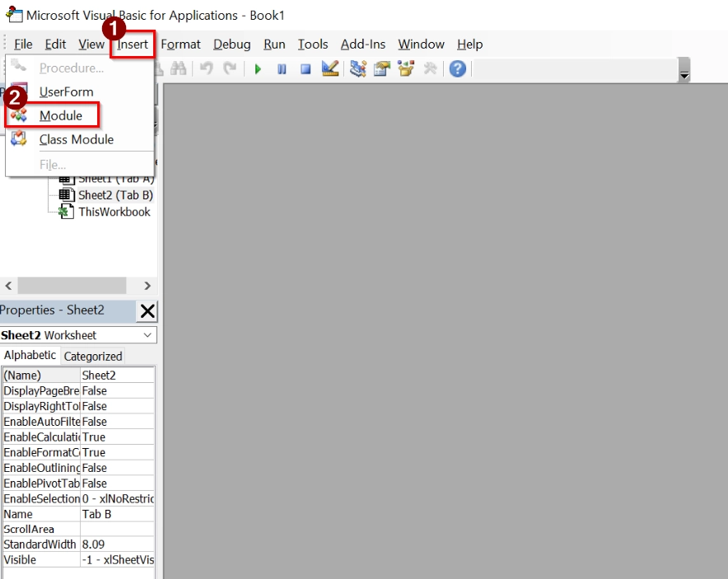Run macro with green play icon
This screenshot has height=579, width=728.
click(x=258, y=69)
